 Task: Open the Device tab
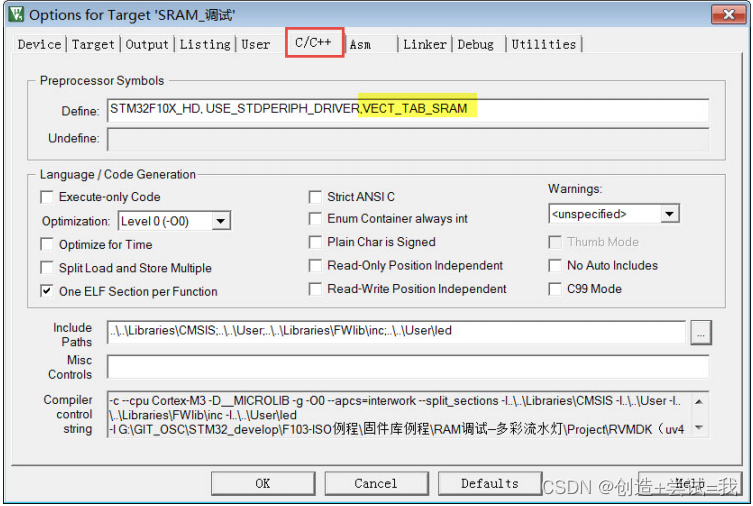pos(39,44)
